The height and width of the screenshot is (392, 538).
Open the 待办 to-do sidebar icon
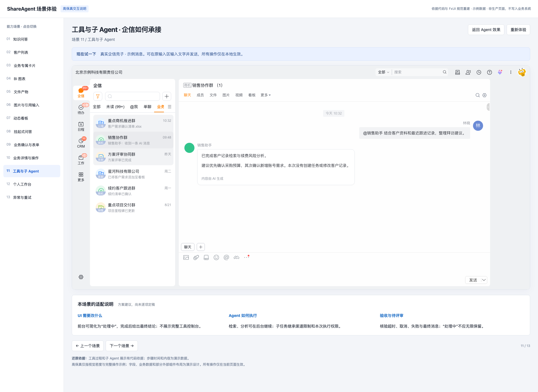pyautogui.click(x=81, y=109)
